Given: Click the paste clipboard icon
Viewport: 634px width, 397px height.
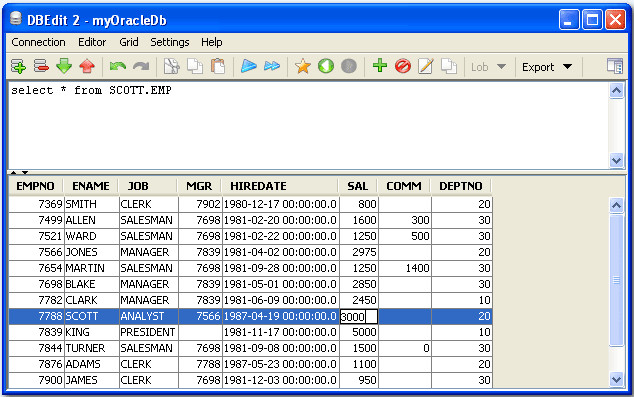Looking at the screenshot, I should (x=218, y=66).
